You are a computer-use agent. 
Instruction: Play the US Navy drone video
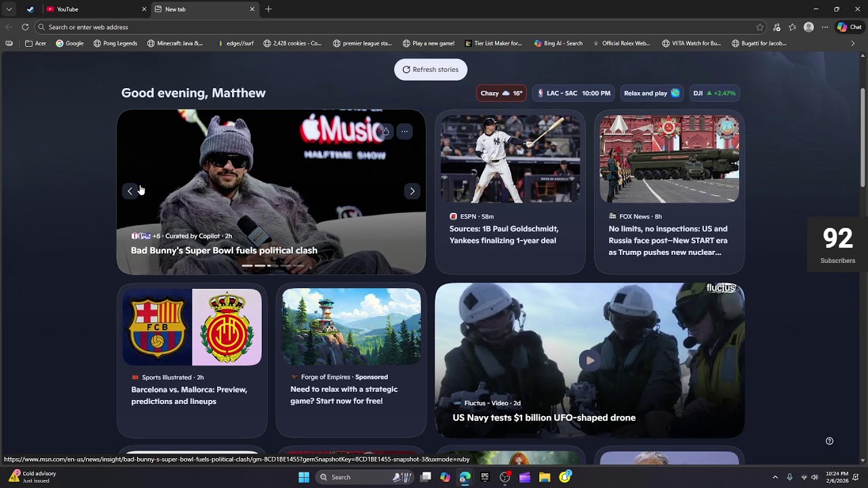pyautogui.click(x=590, y=361)
